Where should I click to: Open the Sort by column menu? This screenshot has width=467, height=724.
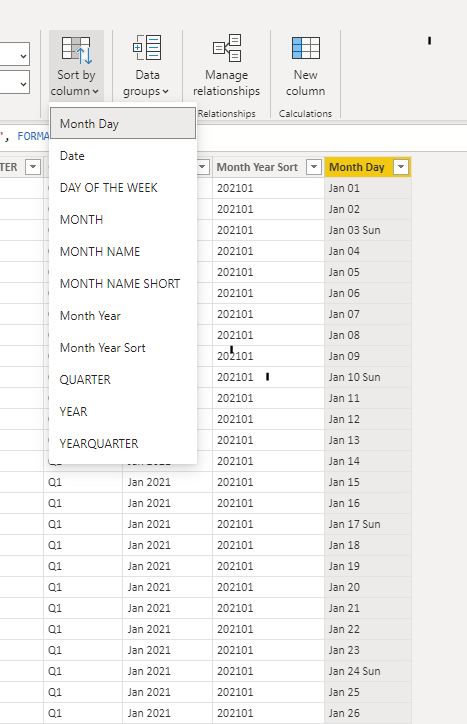point(76,66)
